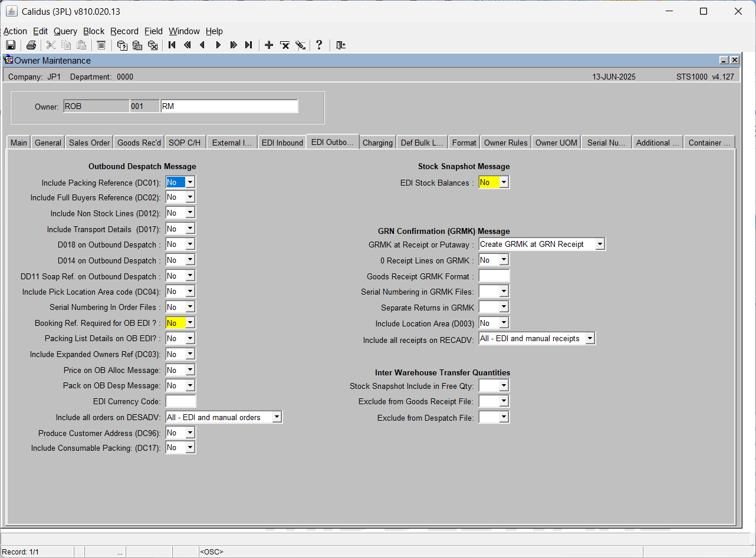Viewport: 756px width, 558px height.
Task: Click the Help question mark icon
Action: point(319,45)
